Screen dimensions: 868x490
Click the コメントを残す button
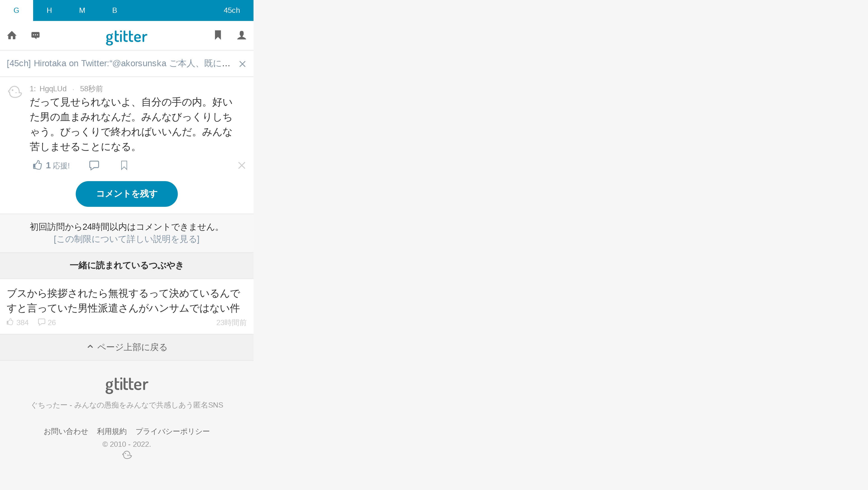click(127, 194)
